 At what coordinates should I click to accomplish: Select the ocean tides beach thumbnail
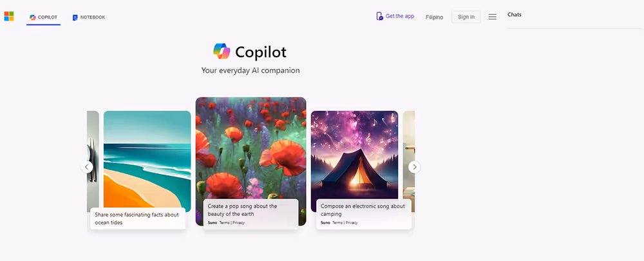pos(147,161)
